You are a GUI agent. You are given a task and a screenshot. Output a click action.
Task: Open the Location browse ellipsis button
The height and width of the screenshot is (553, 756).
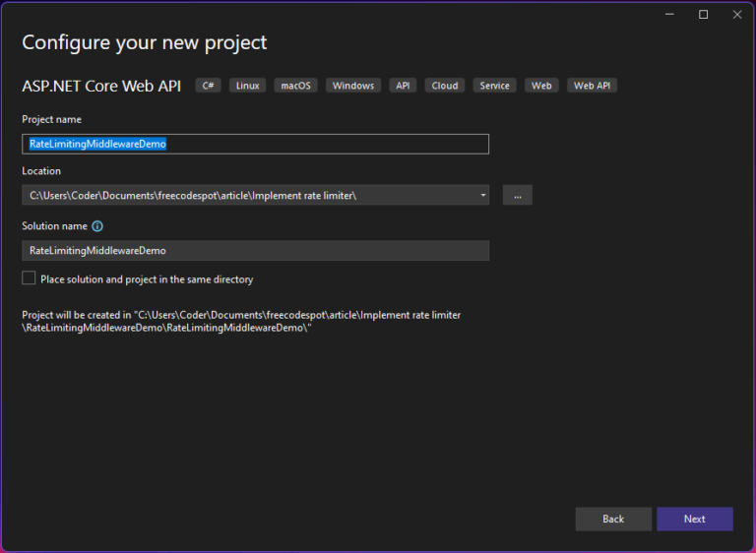pyautogui.click(x=518, y=195)
